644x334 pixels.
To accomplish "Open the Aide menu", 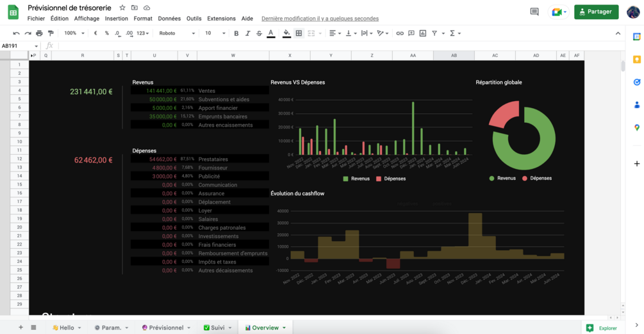I will (x=247, y=19).
